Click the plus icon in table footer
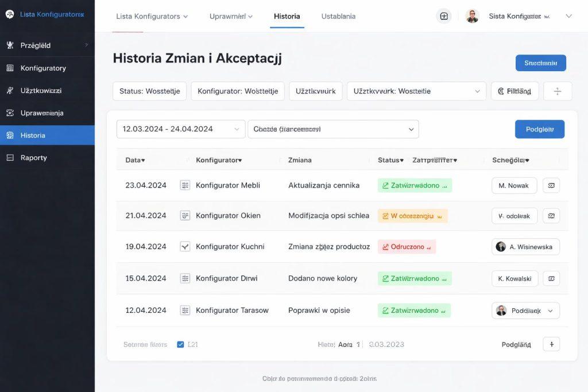 click(551, 344)
